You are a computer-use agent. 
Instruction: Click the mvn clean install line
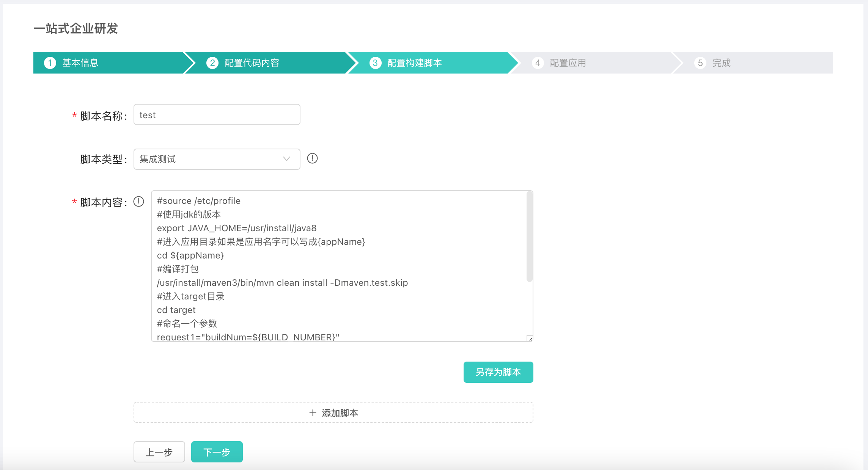(x=282, y=283)
